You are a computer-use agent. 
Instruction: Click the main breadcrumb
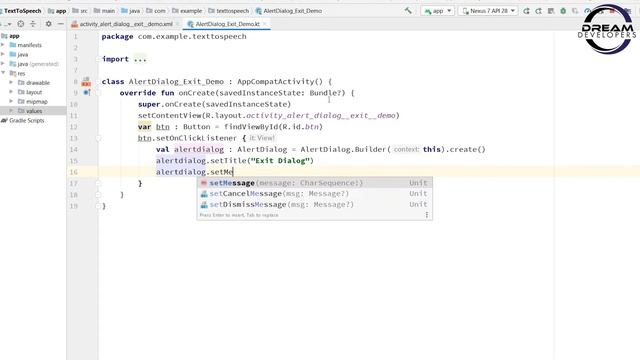pos(104,11)
